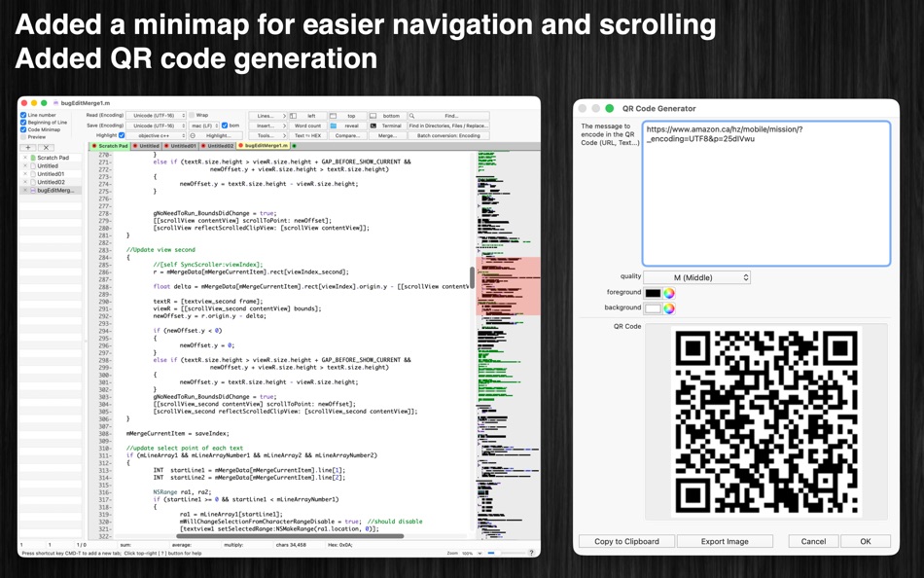Click the zoom slider in status bar
This screenshot has height=578, width=924.
pyautogui.click(x=505, y=554)
